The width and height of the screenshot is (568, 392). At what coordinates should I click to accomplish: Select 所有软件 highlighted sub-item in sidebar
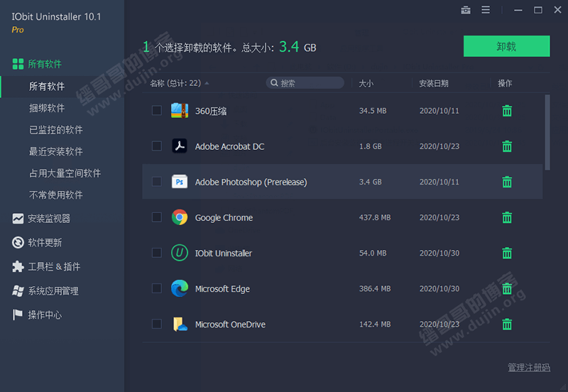click(x=47, y=86)
